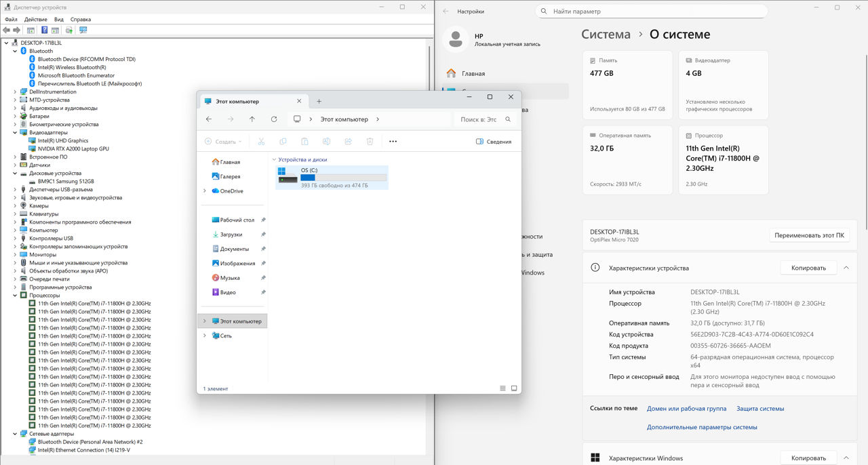The width and height of the screenshot is (868, 465).
Task: Open the Создать dropdown in Explorer
Action: click(x=224, y=142)
